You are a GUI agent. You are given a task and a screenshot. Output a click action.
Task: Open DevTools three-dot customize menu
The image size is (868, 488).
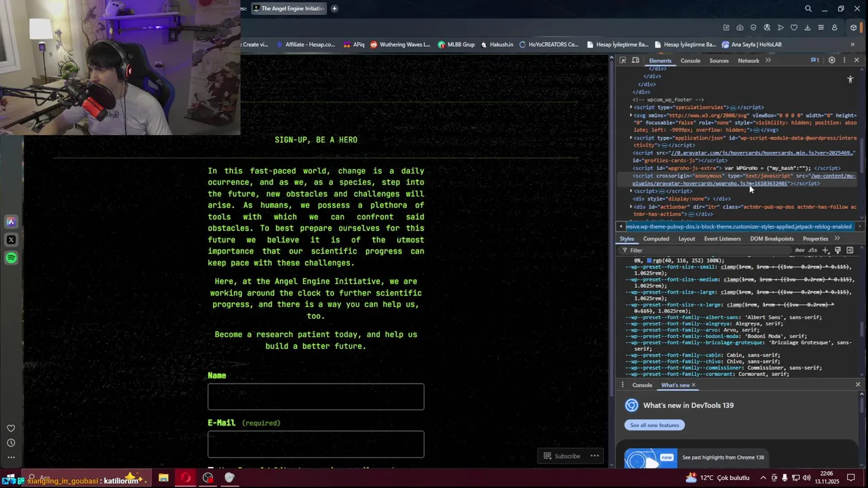pyautogui.click(x=844, y=60)
